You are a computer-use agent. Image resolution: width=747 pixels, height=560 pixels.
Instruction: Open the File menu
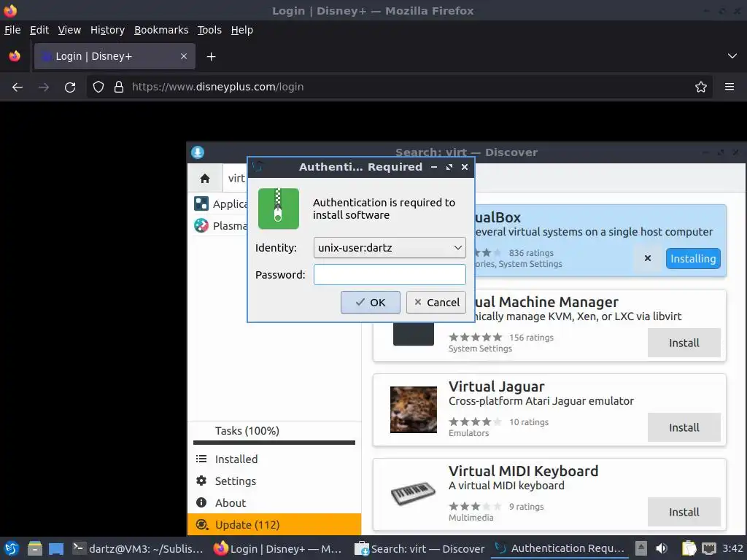click(x=12, y=30)
